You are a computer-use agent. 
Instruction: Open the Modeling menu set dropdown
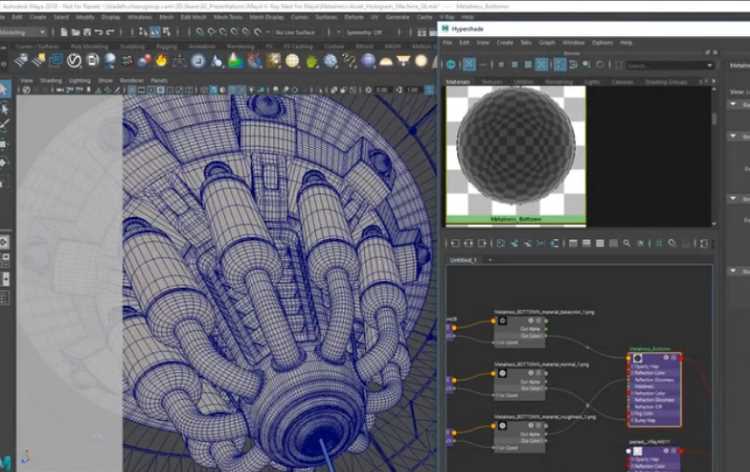pyautogui.click(x=22, y=32)
